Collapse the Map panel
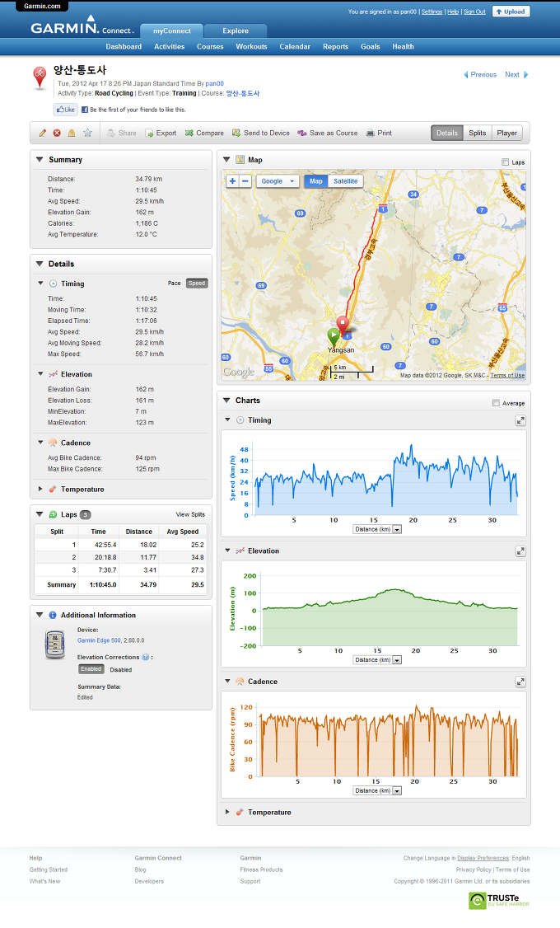The image size is (560, 928). [x=226, y=159]
